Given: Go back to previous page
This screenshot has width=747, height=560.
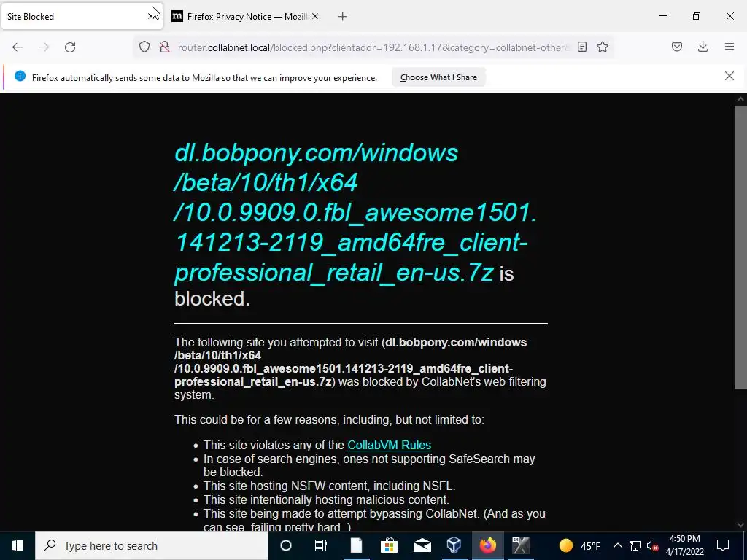Looking at the screenshot, I should (x=18, y=47).
